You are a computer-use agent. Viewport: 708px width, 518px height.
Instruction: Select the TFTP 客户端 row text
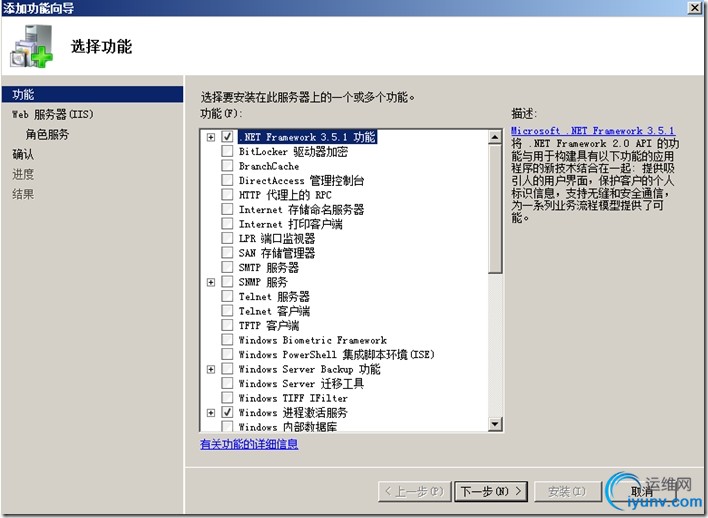point(269,325)
